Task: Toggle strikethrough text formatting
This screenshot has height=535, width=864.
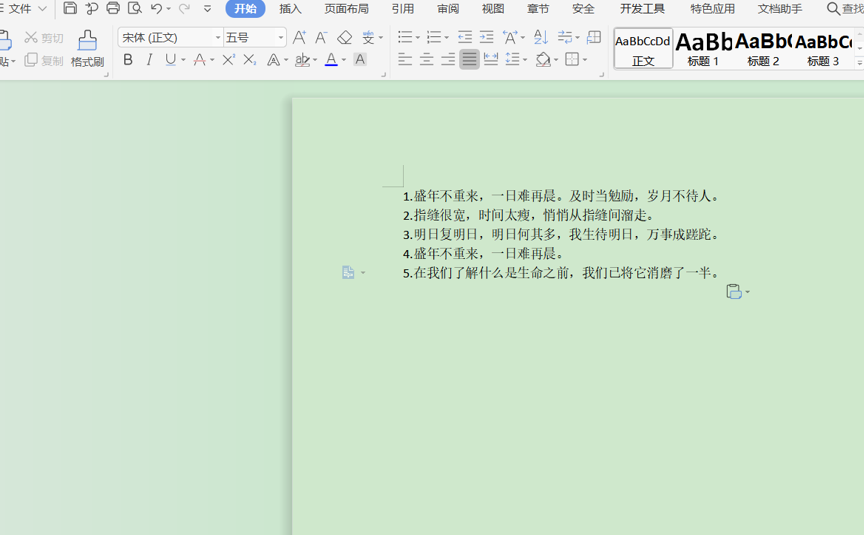Action: click(199, 60)
